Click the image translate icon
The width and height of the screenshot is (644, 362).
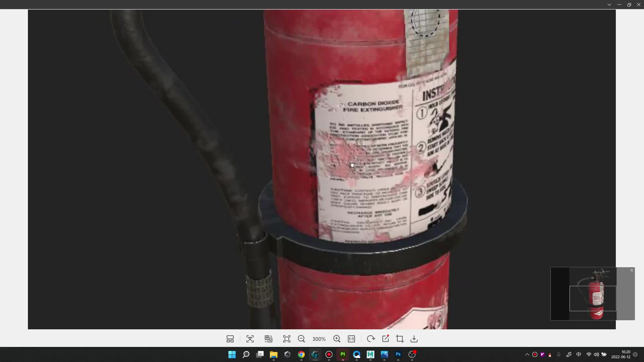pyautogui.click(x=268, y=339)
